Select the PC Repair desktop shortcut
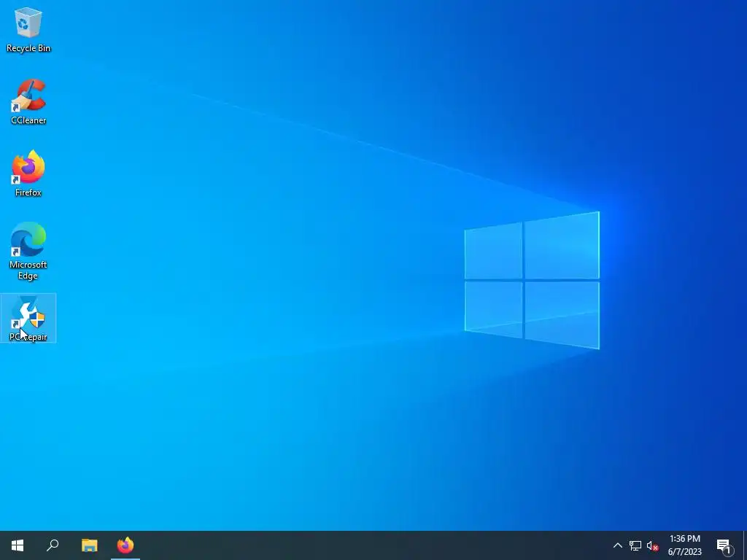 pyautogui.click(x=28, y=318)
